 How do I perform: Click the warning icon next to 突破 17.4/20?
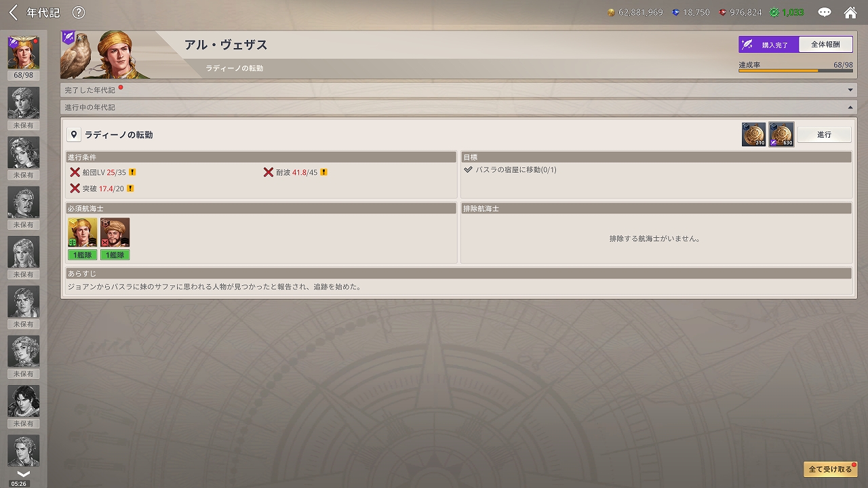click(130, 188)
